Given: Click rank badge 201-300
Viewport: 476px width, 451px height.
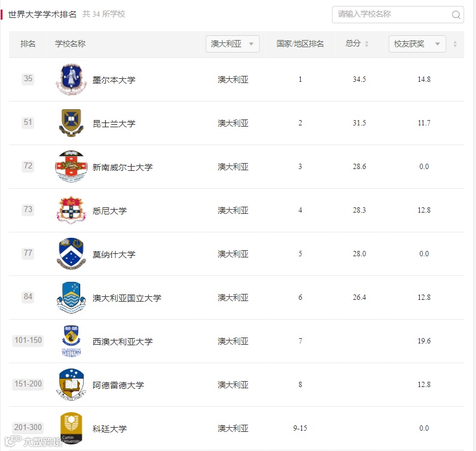Looking at the screenshot, I should coord(28,428).
